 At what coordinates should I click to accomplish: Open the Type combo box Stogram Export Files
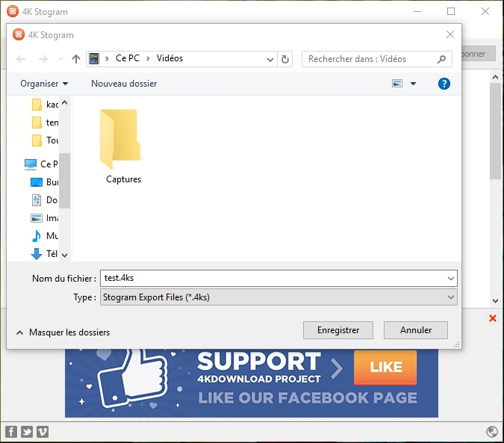click(x=279, y=297)
